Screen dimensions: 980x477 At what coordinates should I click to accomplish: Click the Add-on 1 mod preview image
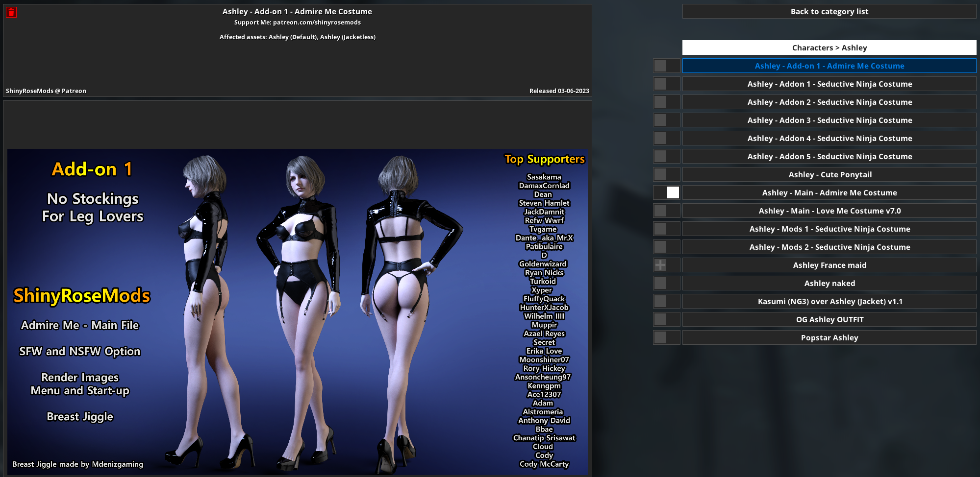(x=298, y=311)
